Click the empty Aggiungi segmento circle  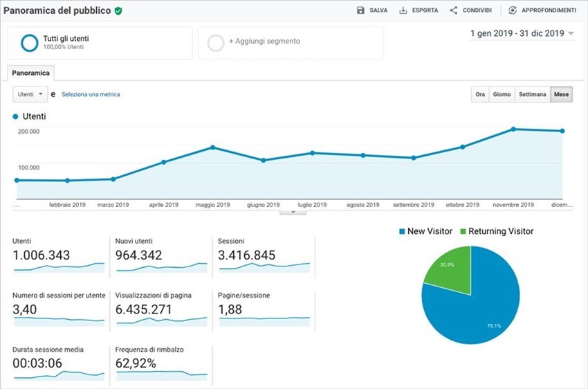(x=216, y=43)
